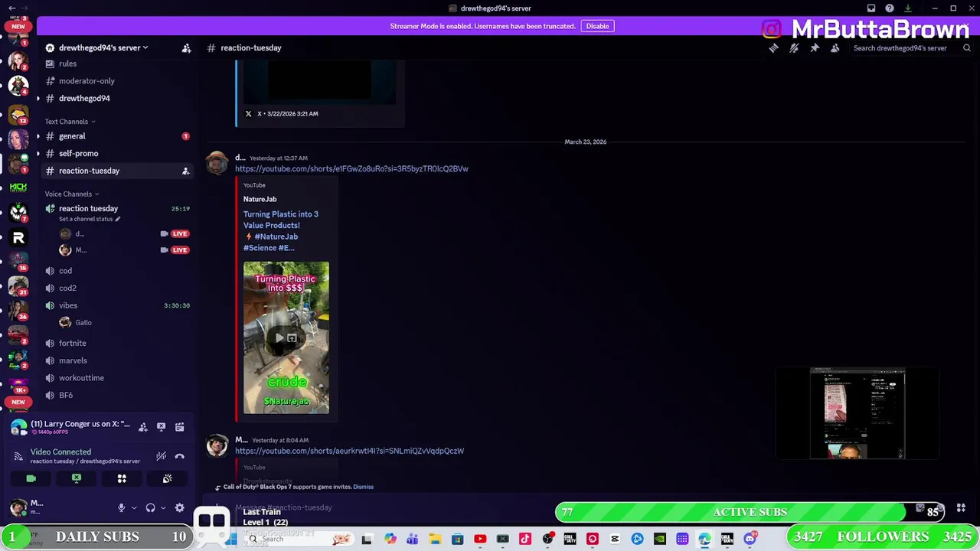Click NatureJab channel name in embed
Viewport: 980px width, 551px height.
click(260, 199)
